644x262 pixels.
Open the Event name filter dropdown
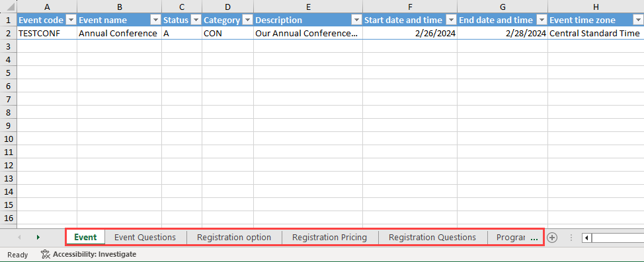(155, 20)
